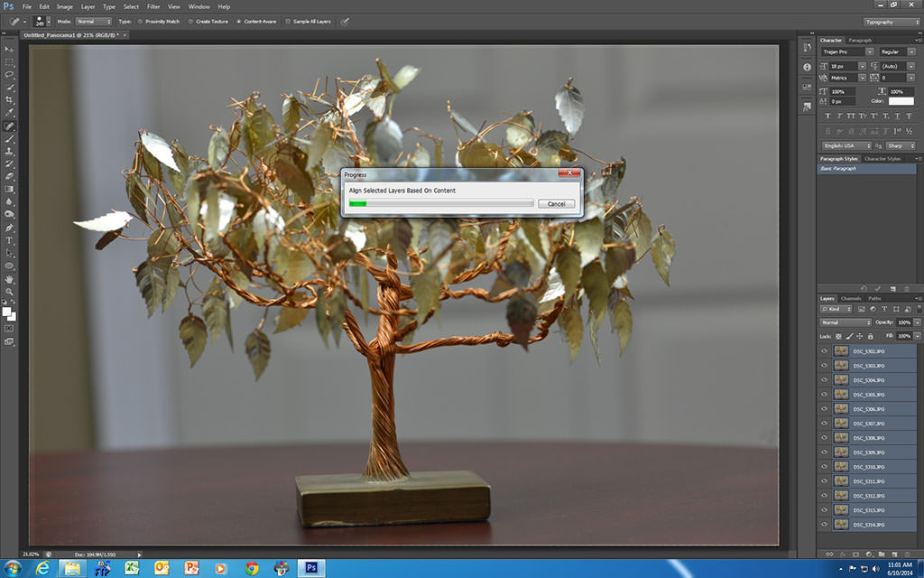Cancel the align layers progress

click(556, 203)
